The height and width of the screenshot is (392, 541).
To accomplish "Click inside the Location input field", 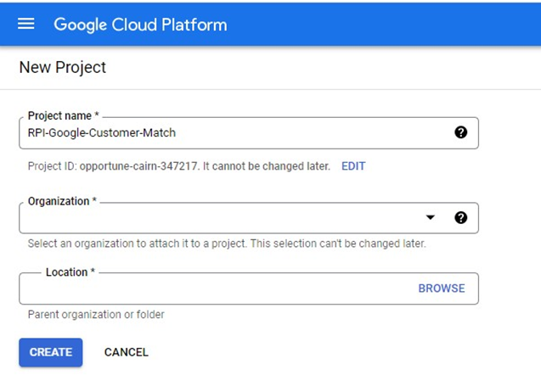I will pos(212,288).
